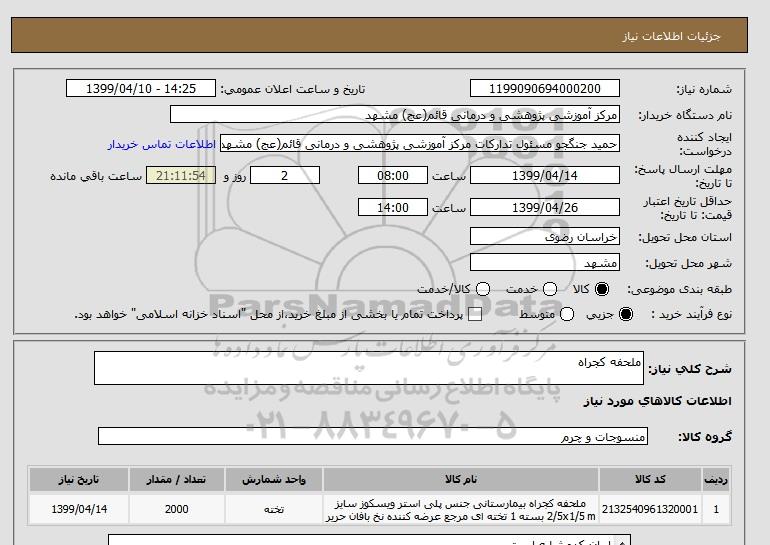Click the طبقه بندی موضوعی label
This screenshot has width=770, height=545.
coord(679,290)
